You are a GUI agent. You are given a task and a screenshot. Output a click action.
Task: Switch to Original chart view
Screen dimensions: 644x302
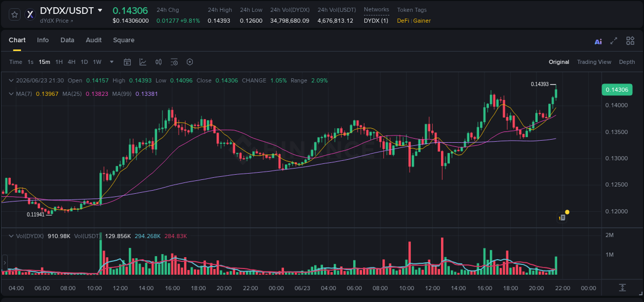coord(559,62)
